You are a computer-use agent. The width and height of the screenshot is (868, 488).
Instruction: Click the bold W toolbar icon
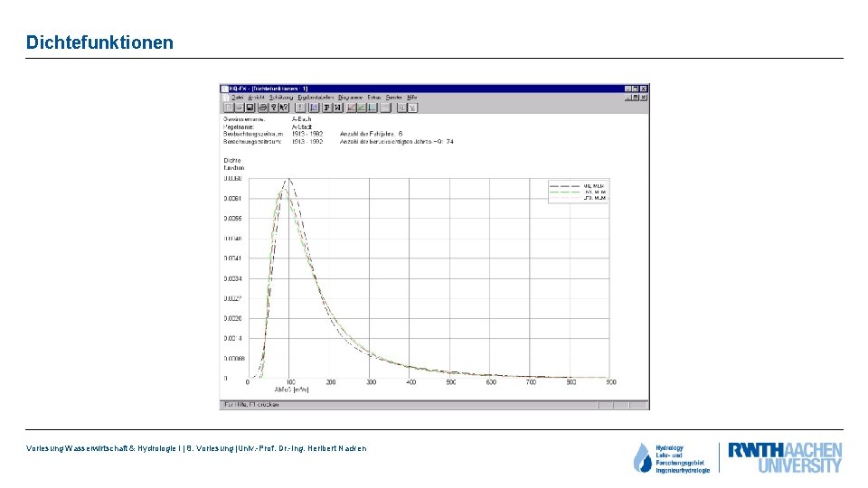click(x=338, y=108)
